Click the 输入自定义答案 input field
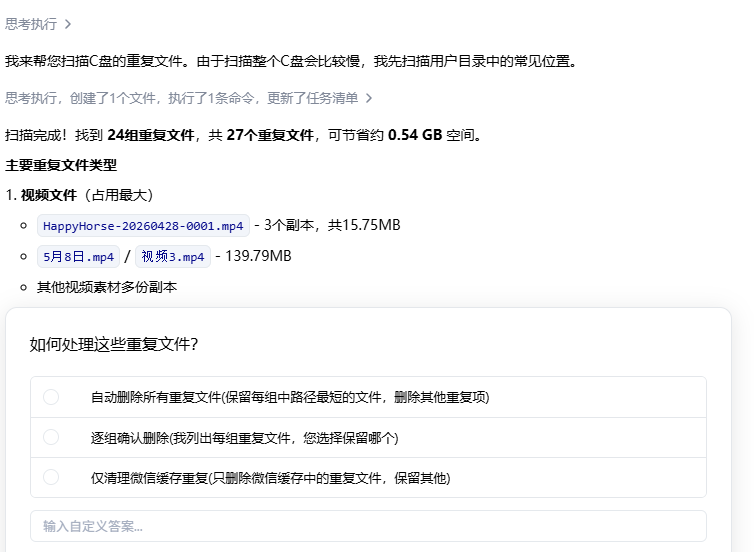The image size is (754, 552). (368, 526)
